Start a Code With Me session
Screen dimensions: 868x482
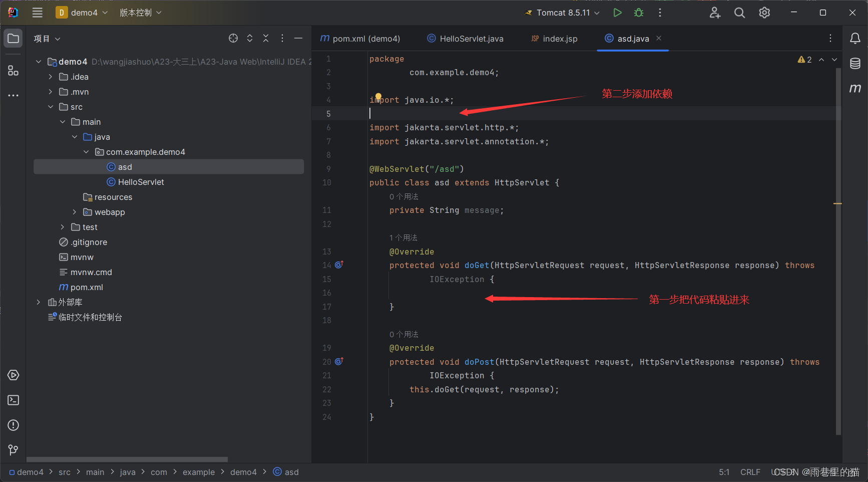coord(714,13)
